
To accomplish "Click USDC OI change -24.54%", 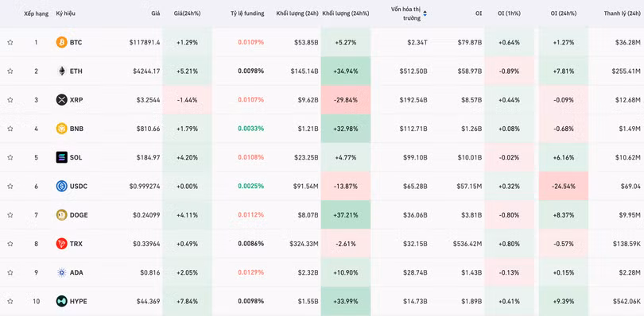I will click(563, 186).
